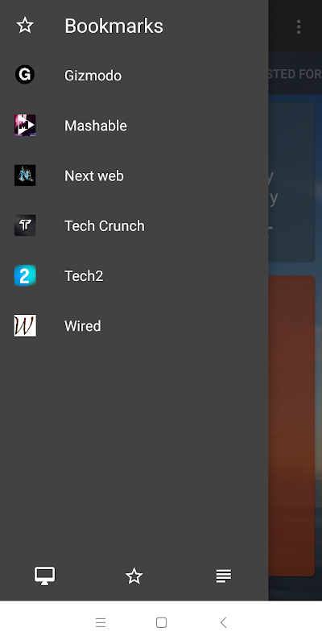
Task: Open the three-dot overflow menu
Action: (299, 27)
